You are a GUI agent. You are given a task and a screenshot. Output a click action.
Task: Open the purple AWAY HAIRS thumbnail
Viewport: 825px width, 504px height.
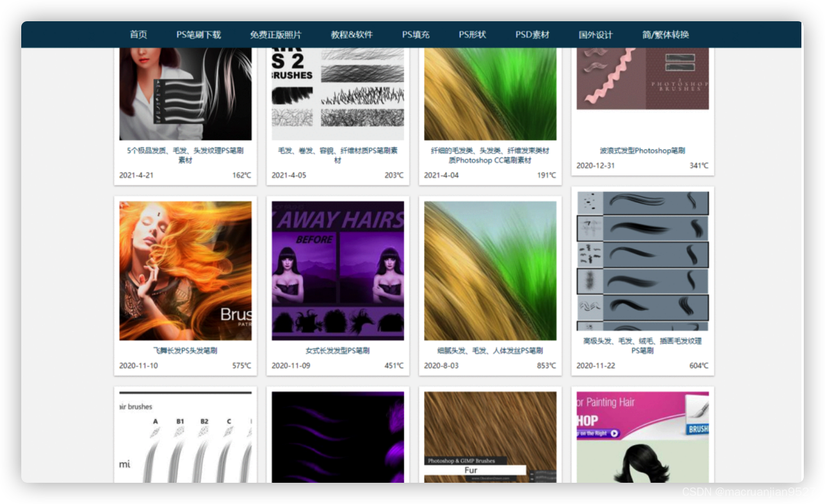tap(338, 271)
